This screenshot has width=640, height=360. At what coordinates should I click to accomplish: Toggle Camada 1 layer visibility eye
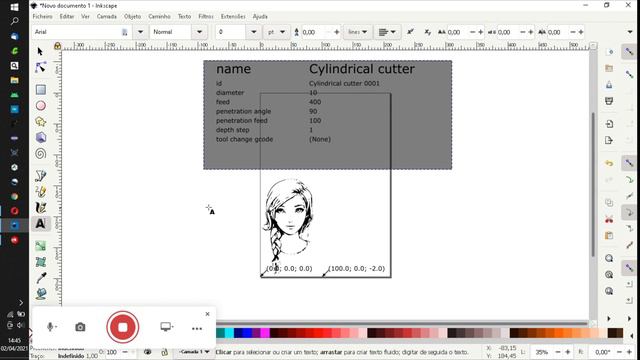148,352
